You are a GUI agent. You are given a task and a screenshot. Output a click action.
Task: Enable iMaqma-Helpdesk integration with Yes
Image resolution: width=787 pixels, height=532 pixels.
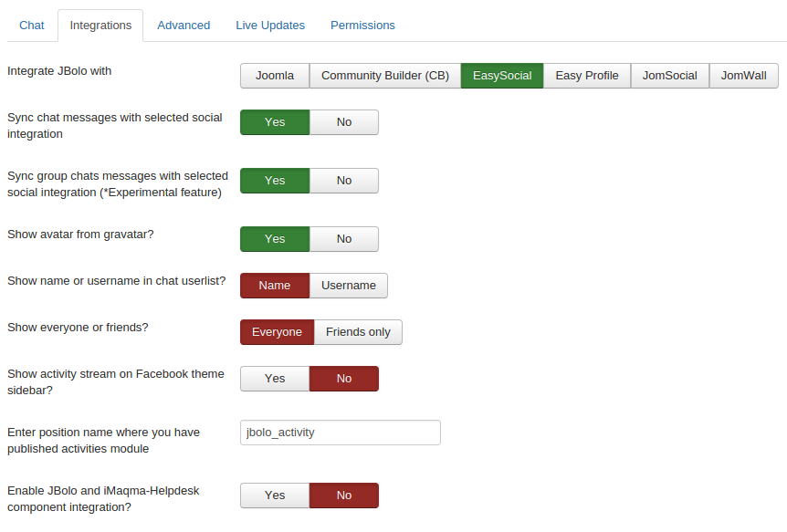coord(275,495)
